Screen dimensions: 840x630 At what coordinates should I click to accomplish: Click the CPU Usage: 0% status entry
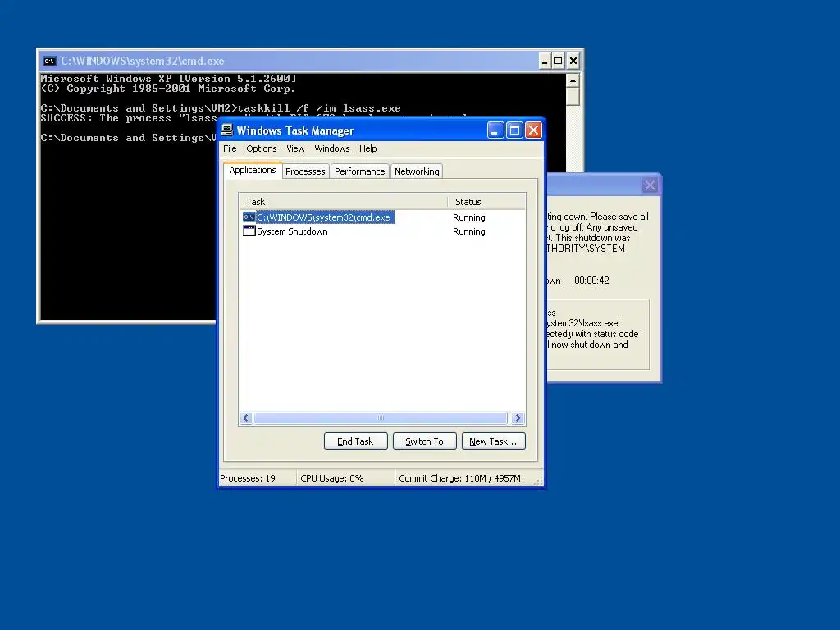click(331, 478)
